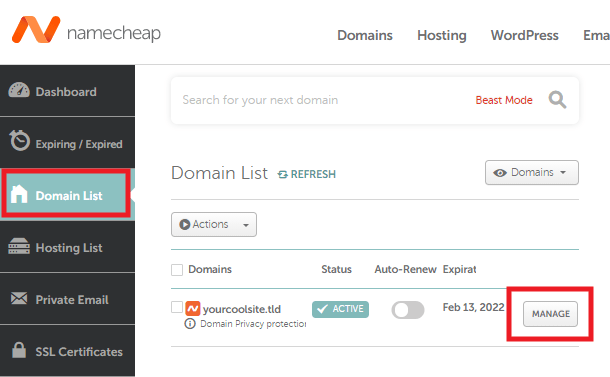
Task: Go to Dashboard in the sidebar
Action: pyautogui.click(x=67, y=91)
